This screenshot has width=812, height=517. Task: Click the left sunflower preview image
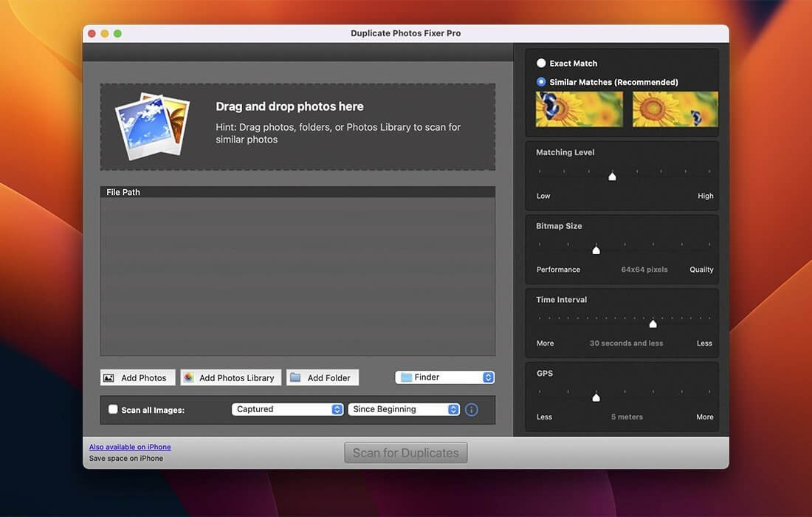click(579, 109)
